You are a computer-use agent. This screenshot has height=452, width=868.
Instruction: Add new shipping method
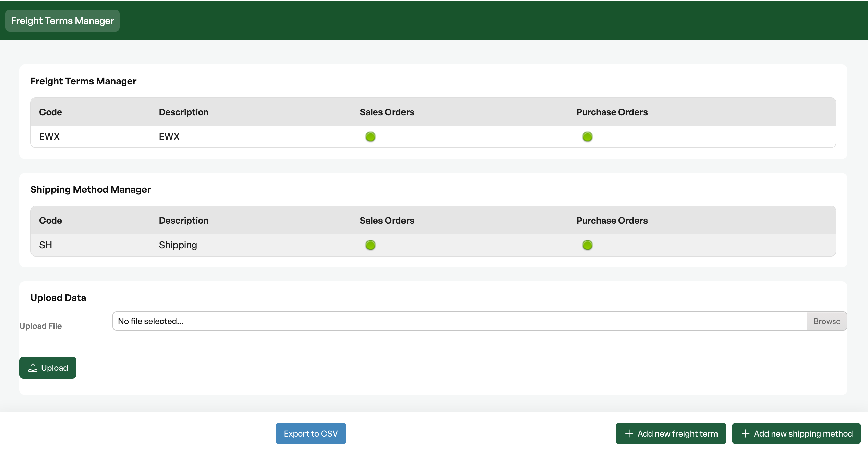796,433
